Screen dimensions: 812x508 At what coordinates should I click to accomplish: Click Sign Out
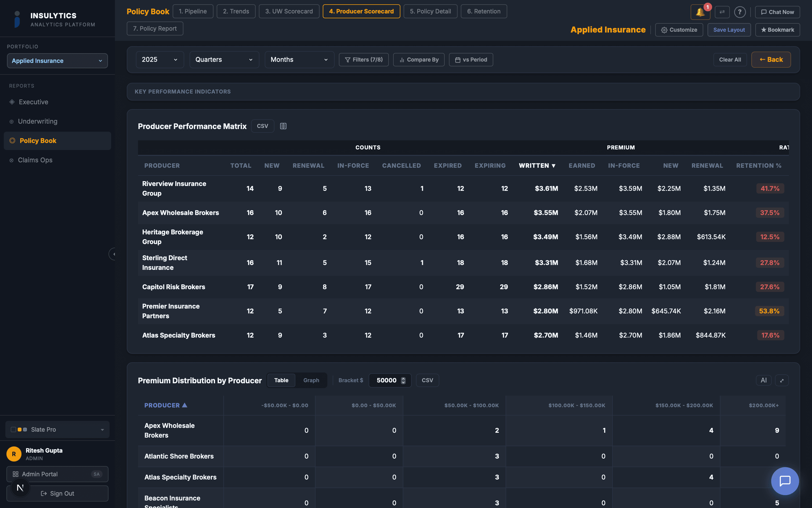pyautogui.click(x=57, y=493)
